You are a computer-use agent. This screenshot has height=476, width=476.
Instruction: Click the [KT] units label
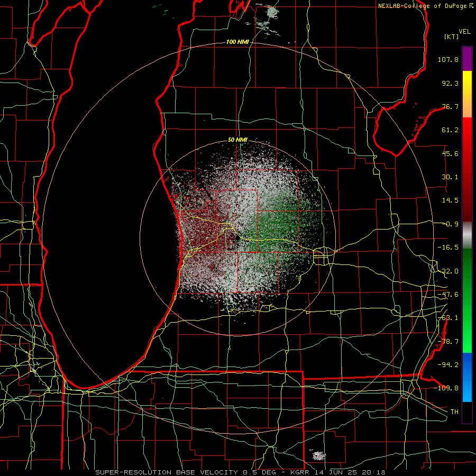click(452, 36)
